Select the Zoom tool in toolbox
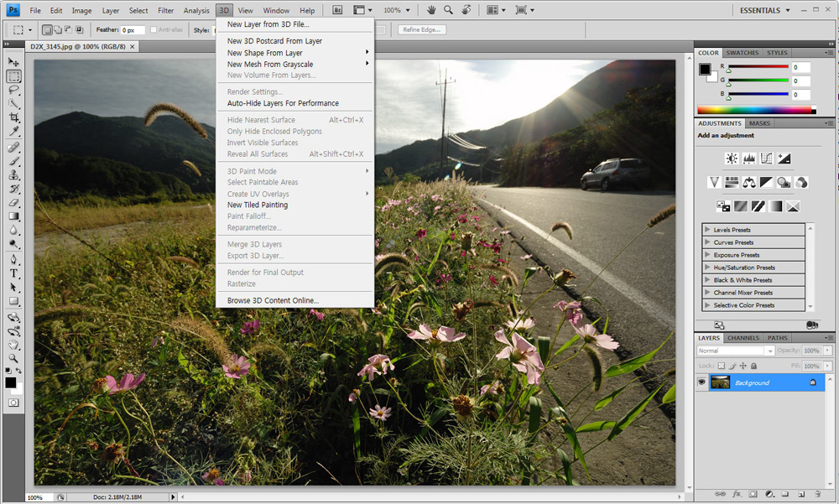839x504 pixels. [14, 358]
